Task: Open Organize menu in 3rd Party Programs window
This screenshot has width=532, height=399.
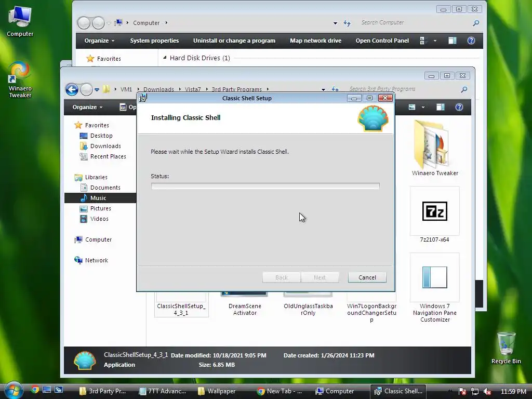Action: pos(87,107)
